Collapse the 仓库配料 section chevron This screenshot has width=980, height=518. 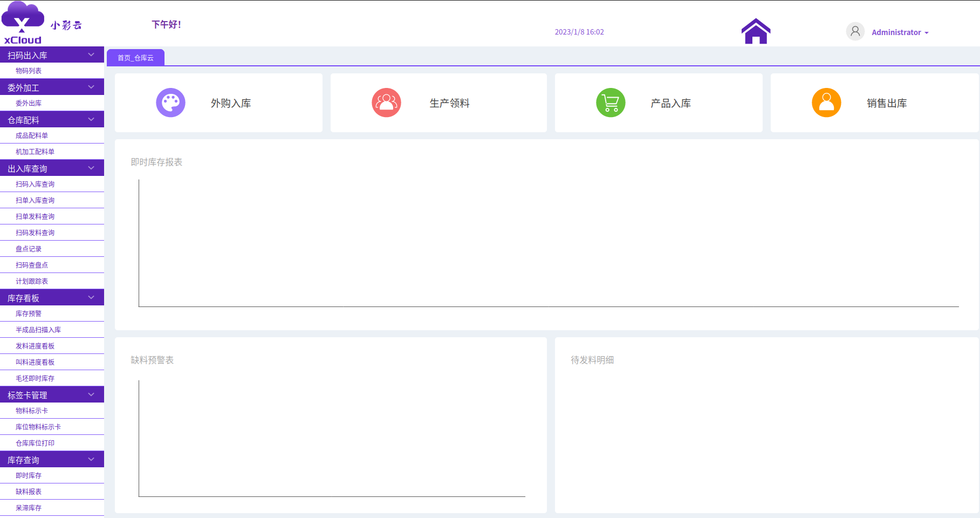pyautogui.click(x=91, y=119)
